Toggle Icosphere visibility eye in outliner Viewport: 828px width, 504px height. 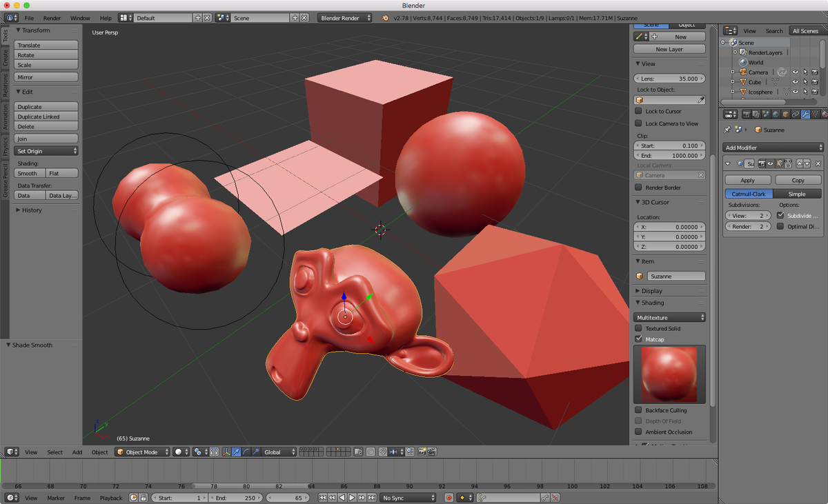tap(796, 92)
